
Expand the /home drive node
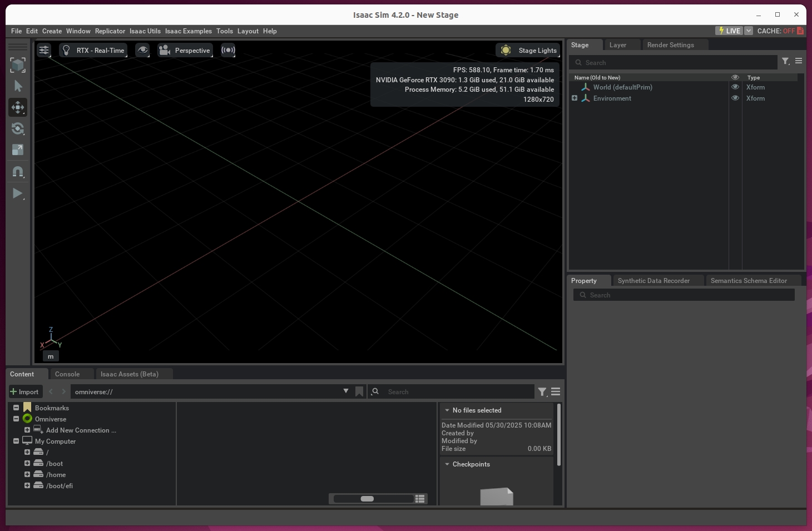27,474
